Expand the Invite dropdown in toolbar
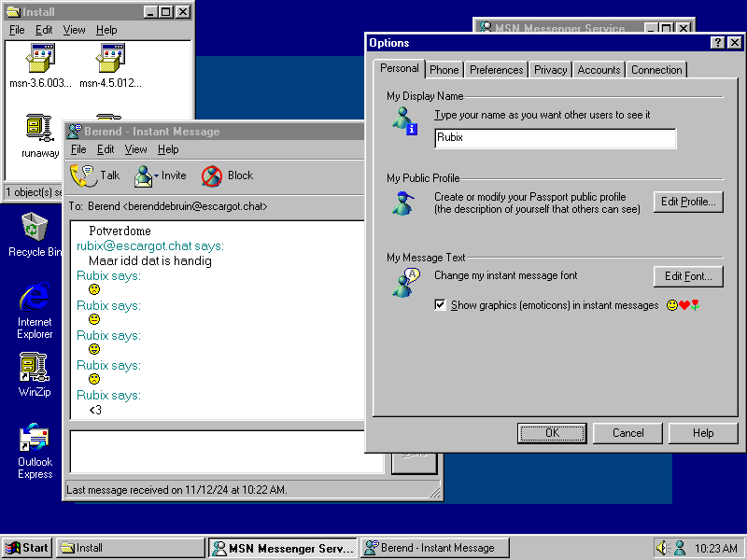 click(155, 175)
